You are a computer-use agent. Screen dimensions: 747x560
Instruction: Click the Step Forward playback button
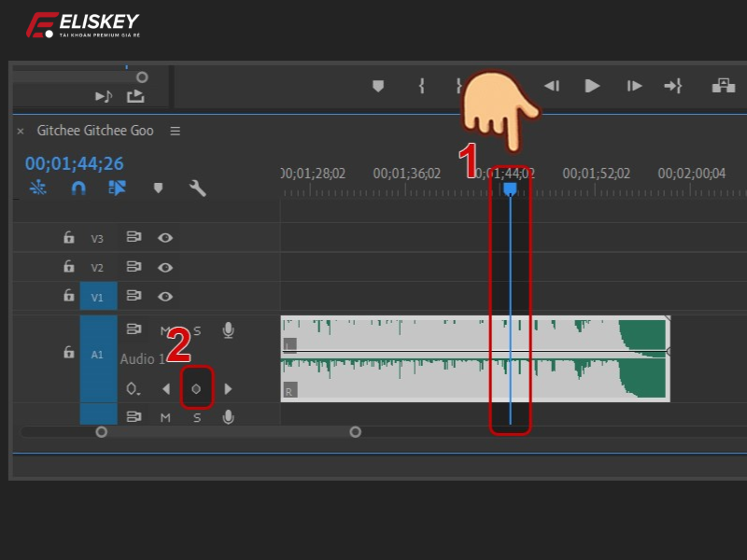[633, 86]
